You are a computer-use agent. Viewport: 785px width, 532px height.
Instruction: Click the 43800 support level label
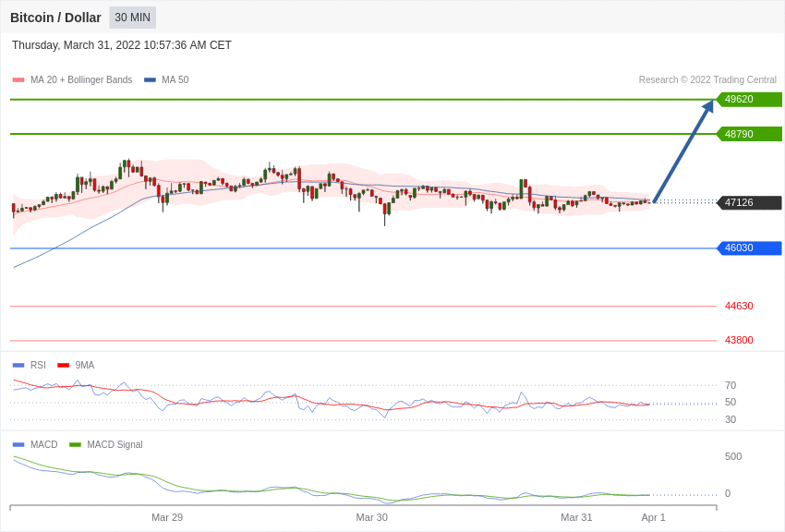coord(739,340)
